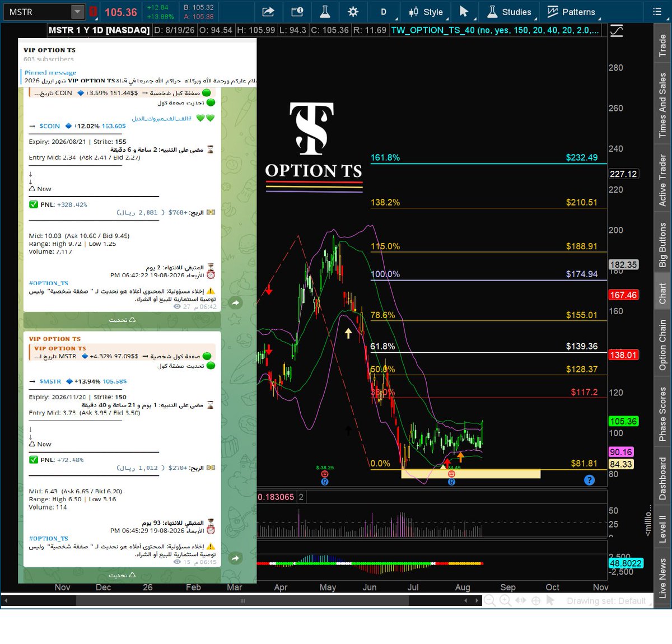Click the TW_OPTION_TS_40 study label

pos(495,30)
